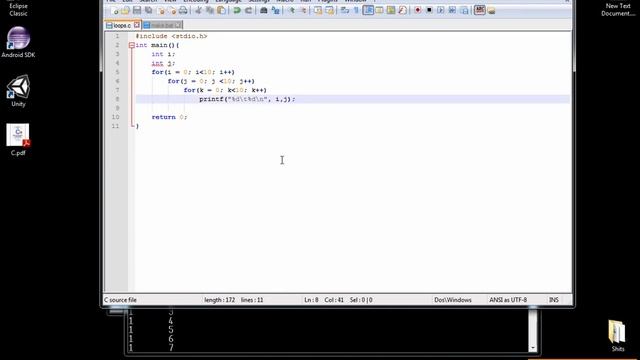Viewport: 640px width, 360px height.
Task: Select the C.pdf desktop file
Action: point(18,140)
